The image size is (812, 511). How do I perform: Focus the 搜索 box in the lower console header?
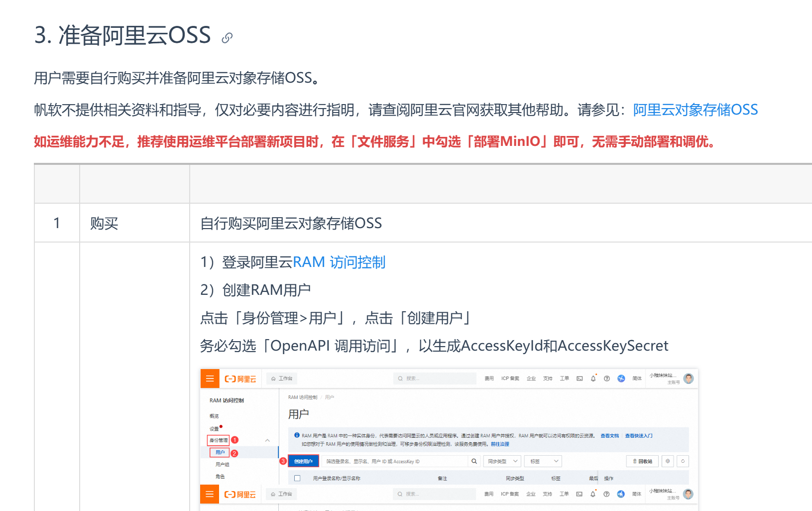435,494
